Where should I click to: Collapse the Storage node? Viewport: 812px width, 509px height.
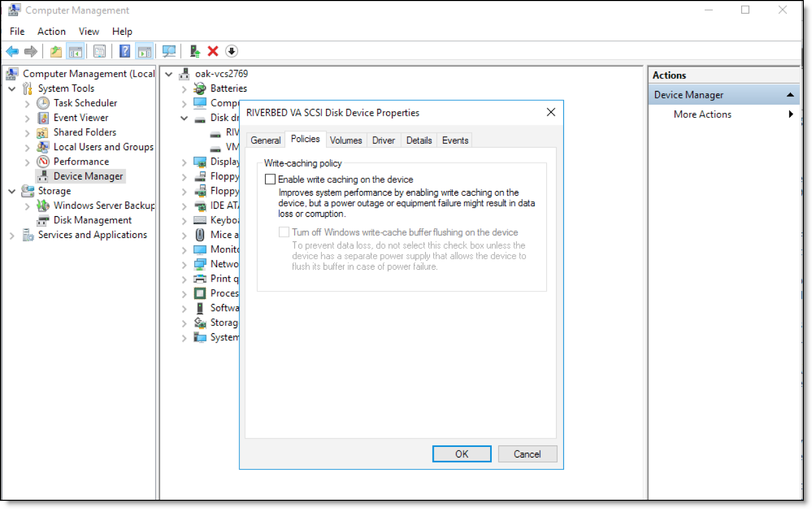point(12,191)
